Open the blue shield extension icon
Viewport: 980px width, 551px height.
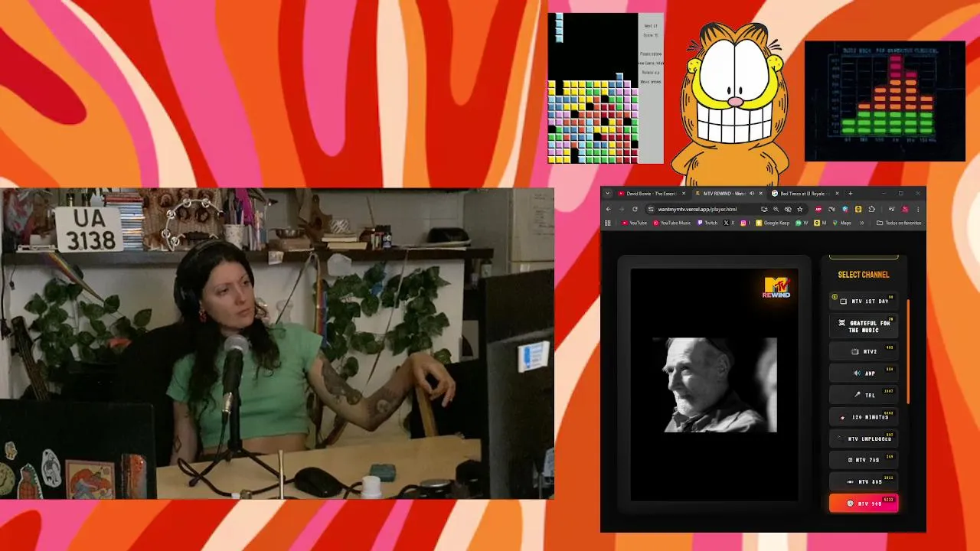845,209
